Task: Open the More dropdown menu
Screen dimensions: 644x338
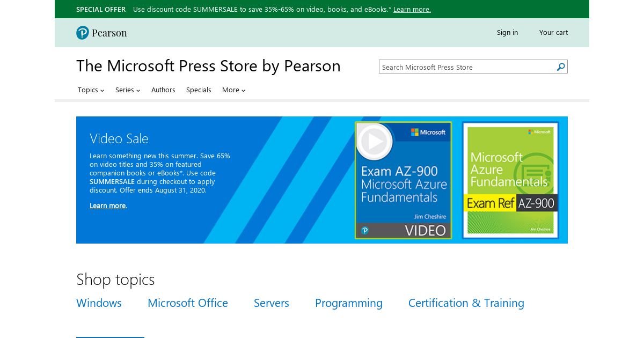Action: coord(233,90)
